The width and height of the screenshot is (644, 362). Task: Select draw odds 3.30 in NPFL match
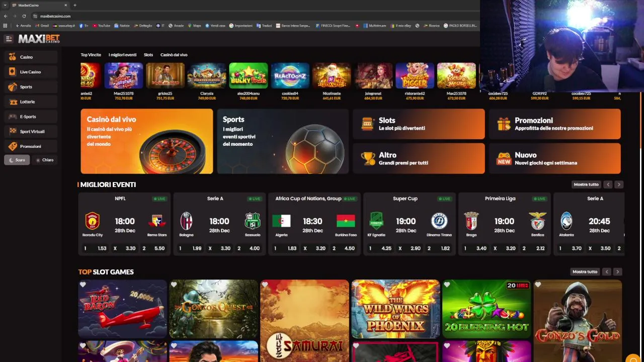click(x=125, y=248)
